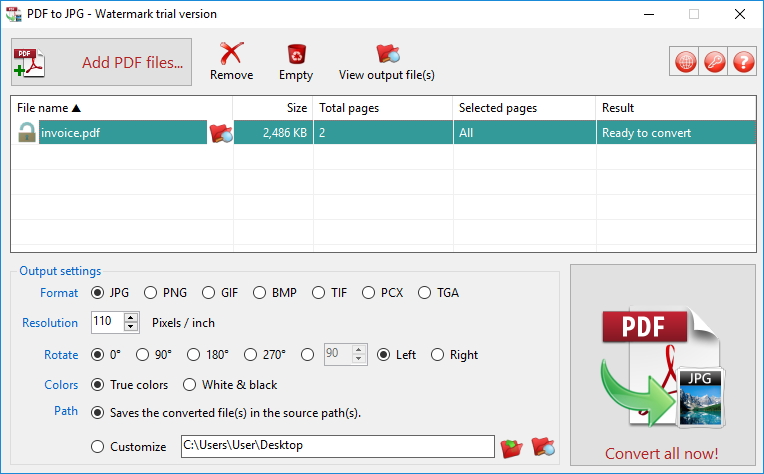Choose JPG output format
The image size is (764, 474).
point(97,293)
